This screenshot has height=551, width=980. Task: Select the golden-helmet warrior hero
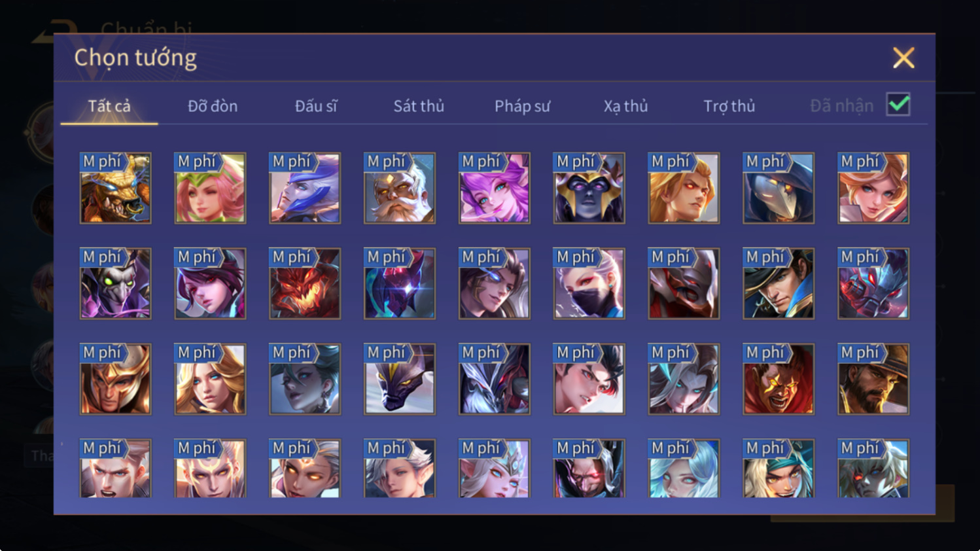click(x=115, y=379)
